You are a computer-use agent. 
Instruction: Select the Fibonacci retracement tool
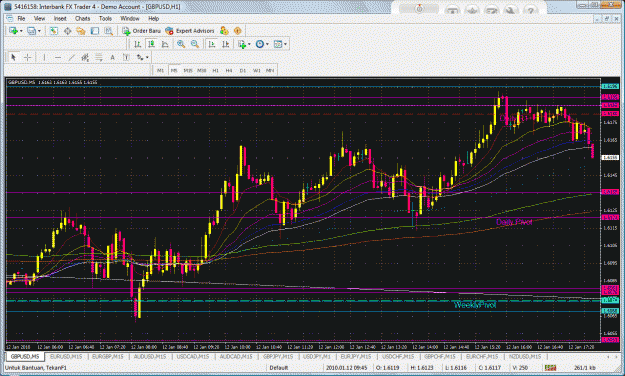99,57
